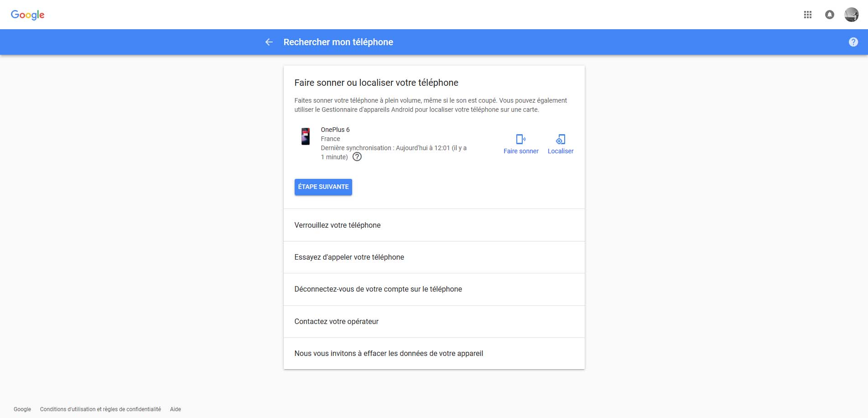The height and width of the screenshot is (418, 868).
Task: Open Google notifications bell
Action: [x=829, y=15]
